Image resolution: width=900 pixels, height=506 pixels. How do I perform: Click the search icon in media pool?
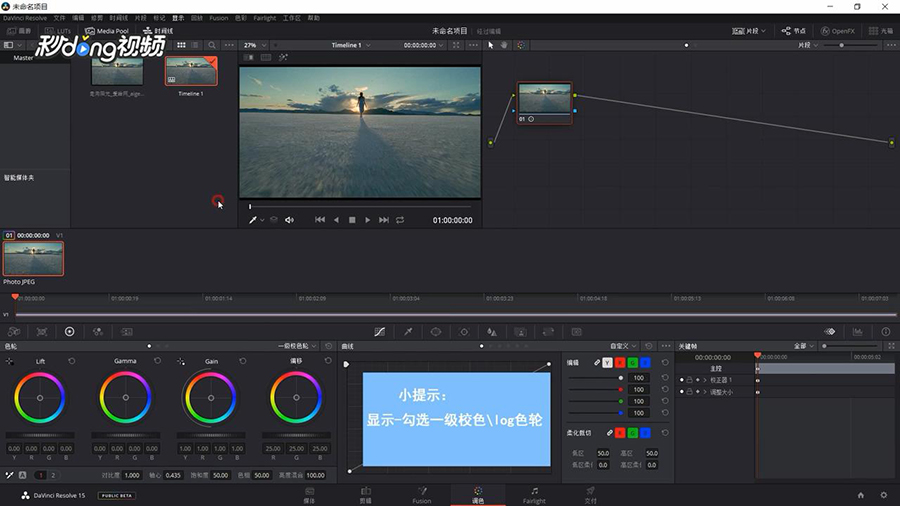[x=212, y=45]
